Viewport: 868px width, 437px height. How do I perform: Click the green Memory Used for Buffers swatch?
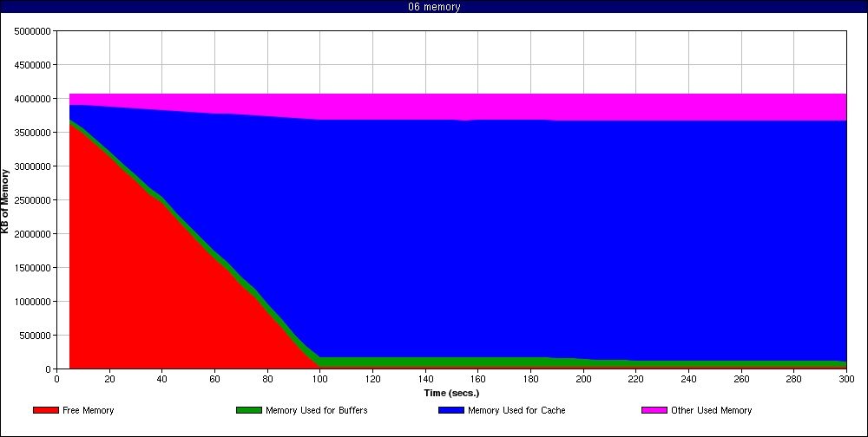pyautogui.click(x=248, y=410)
